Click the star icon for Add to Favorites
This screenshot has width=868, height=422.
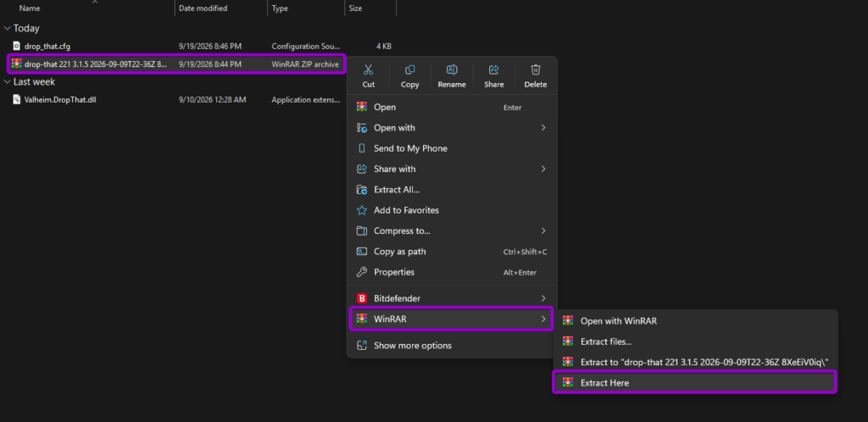click(362, 210)
